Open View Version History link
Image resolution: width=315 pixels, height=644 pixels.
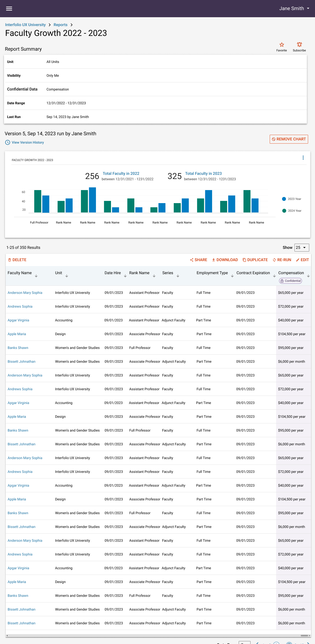point(28,143)
